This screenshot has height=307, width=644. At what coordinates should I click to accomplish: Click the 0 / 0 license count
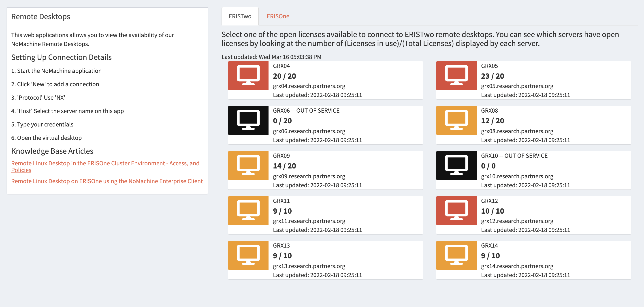[488, 166]
